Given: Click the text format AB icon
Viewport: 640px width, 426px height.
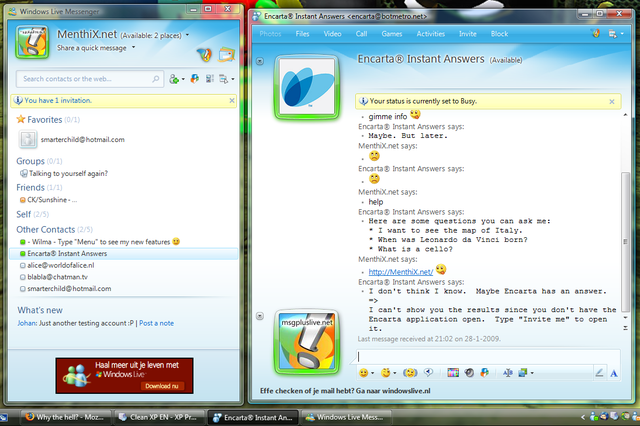Looking at the screenshot, I should (x=508, y=373).
